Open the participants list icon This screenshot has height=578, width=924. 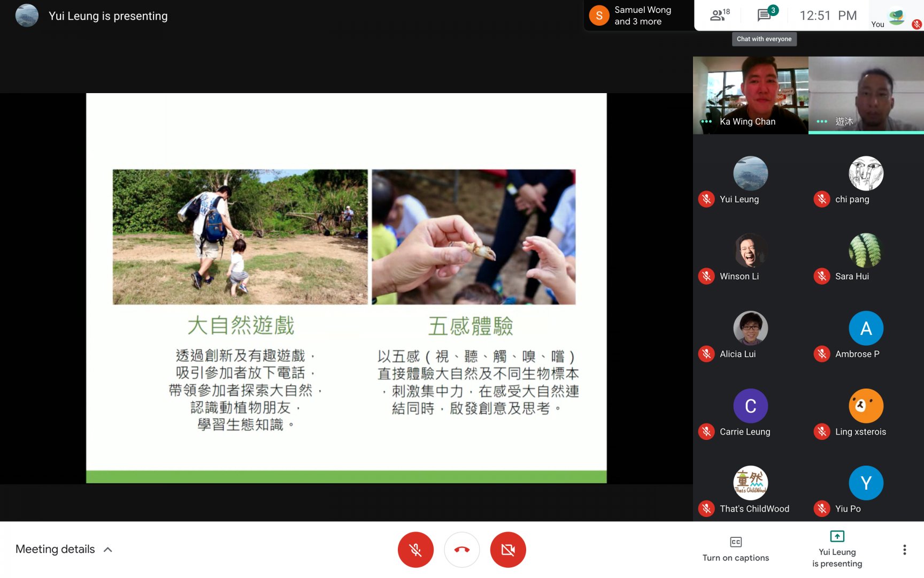(719, 15)
